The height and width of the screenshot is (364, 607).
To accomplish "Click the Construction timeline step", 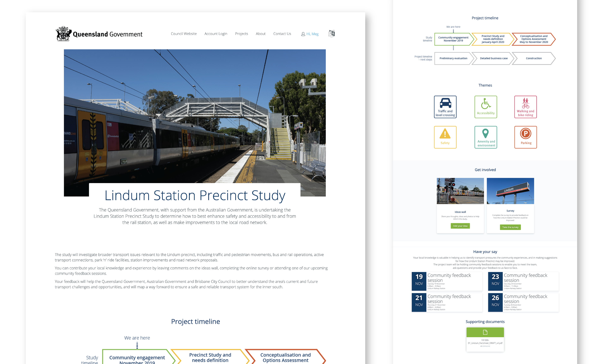I will tap(534, 58).
